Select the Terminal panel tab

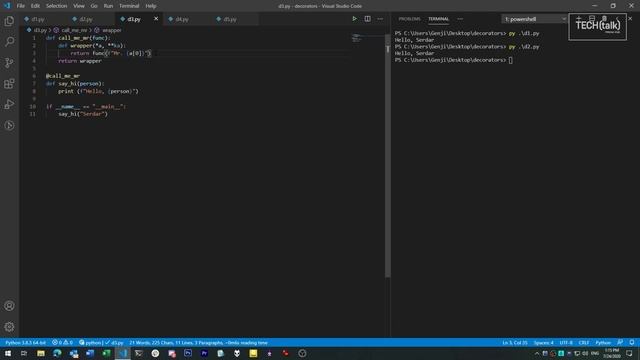point(438,19)
